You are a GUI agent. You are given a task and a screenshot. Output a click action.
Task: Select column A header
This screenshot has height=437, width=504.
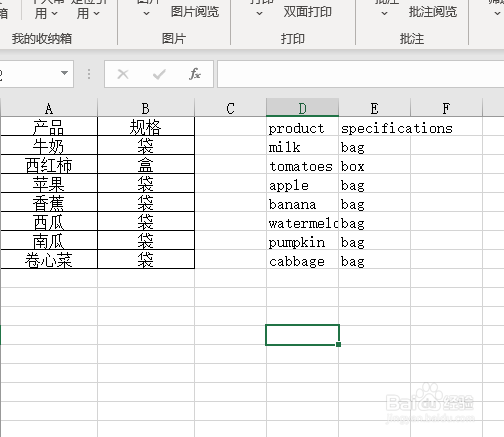coord(49,108)
